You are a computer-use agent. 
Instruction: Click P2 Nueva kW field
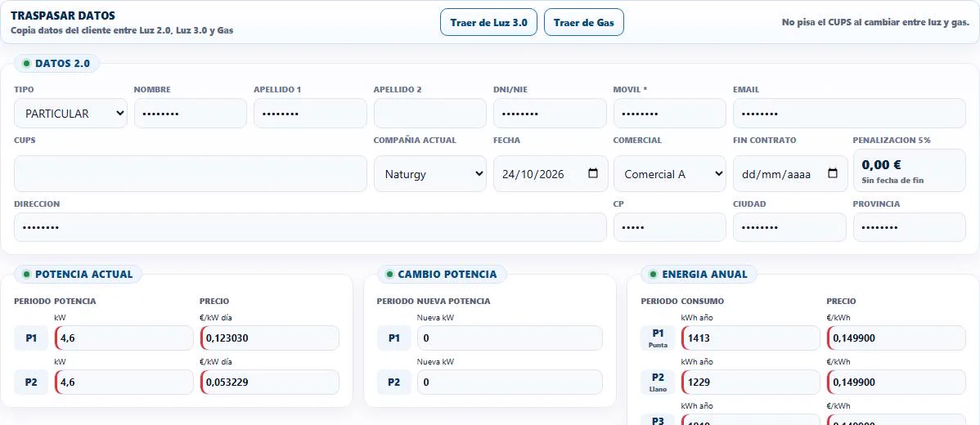tap(510, 382)
